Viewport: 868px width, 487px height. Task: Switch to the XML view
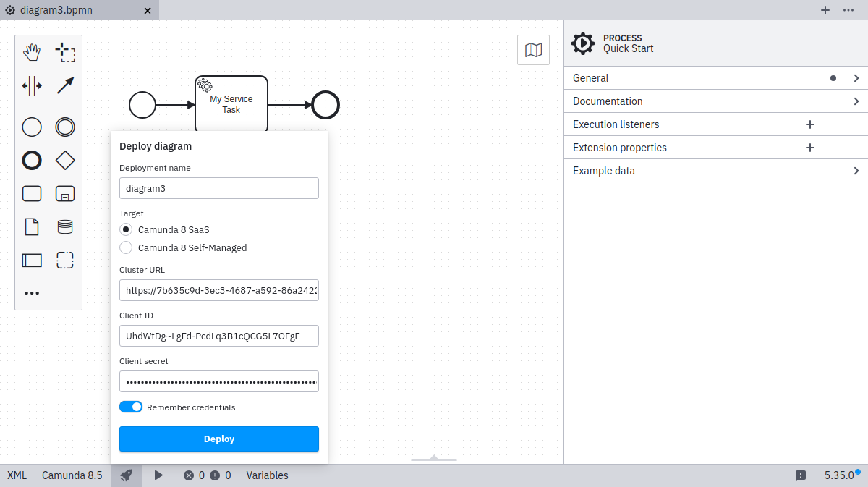pos(16,475)
